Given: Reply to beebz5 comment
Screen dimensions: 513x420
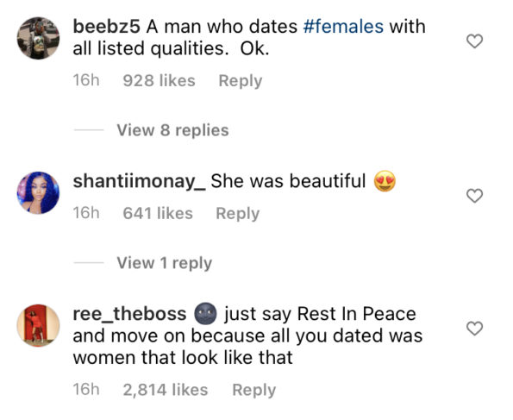Looking at the screenshot, I should pyautogui.click(x=241, y=81).
